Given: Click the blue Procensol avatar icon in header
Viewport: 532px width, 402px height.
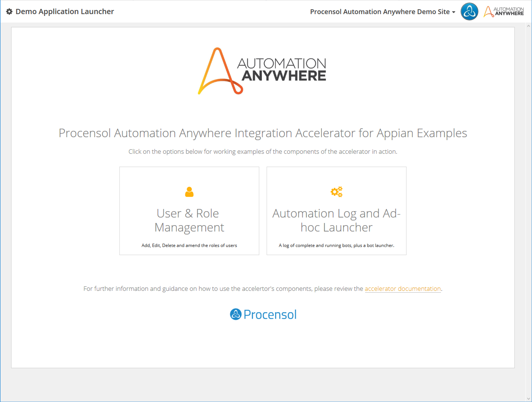Looking at the screenshot, I should (x=469, y=12).
